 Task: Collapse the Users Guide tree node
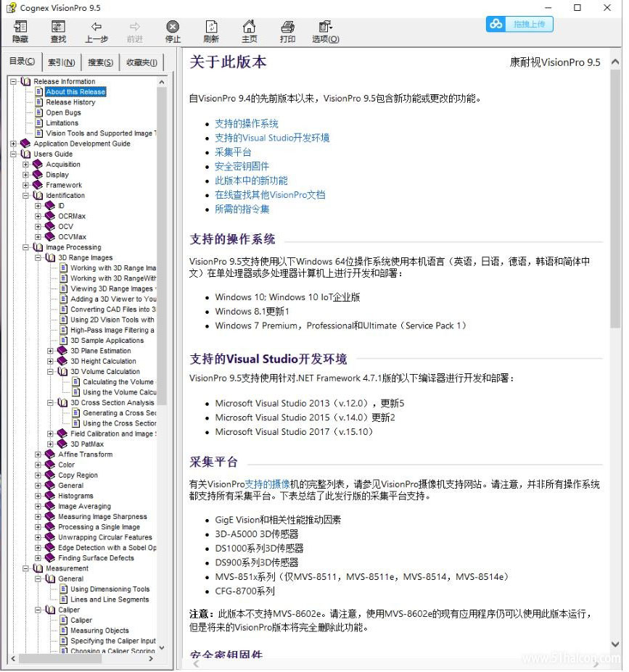click(13, 154)
